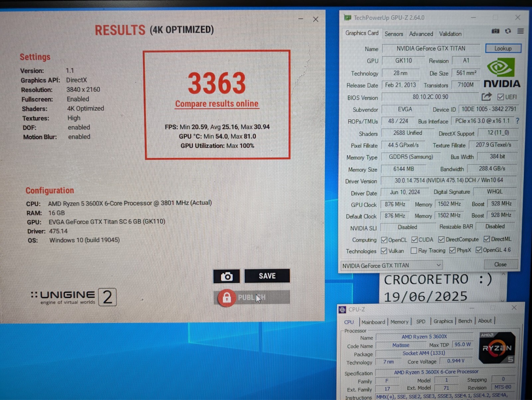Click the Driver Version field in GPU-Z
Image resolution: width=532 pixels, height=400 pixels.
click(449, 180)
